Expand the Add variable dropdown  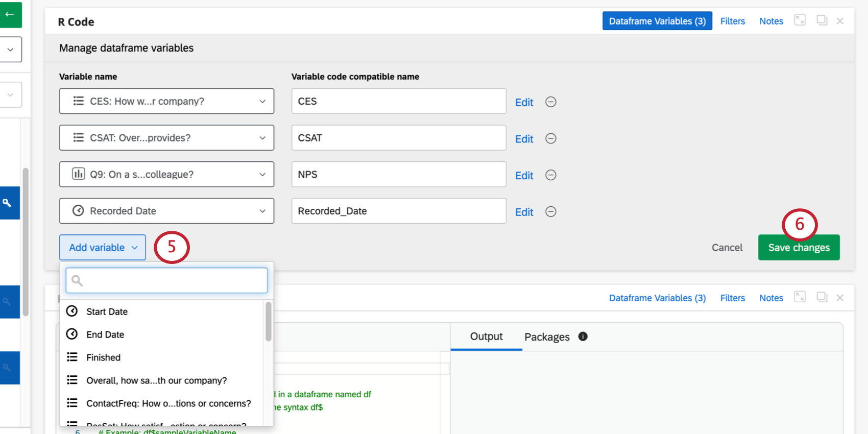(x=103, y=248)
